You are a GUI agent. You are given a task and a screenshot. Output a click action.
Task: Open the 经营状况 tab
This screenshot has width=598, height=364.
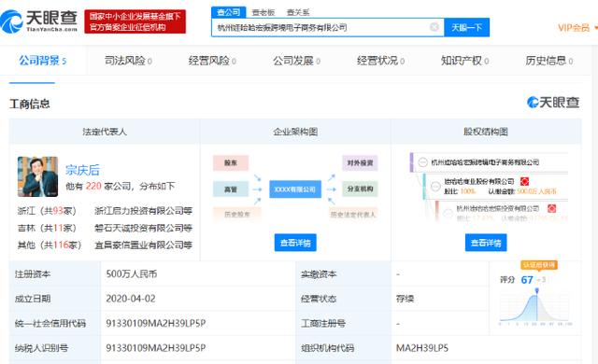pyautogui.click(x=380, y=61)
